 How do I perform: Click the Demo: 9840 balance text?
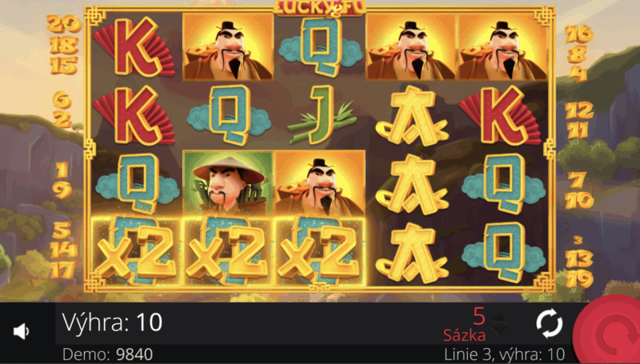[x=108, y=354]
